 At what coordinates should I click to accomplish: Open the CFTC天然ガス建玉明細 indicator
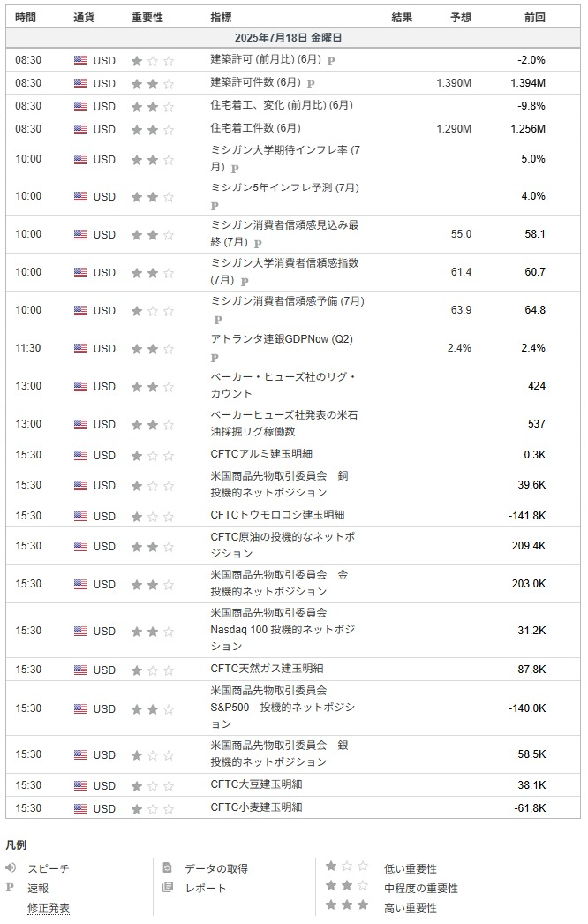(x=267, y=669)
